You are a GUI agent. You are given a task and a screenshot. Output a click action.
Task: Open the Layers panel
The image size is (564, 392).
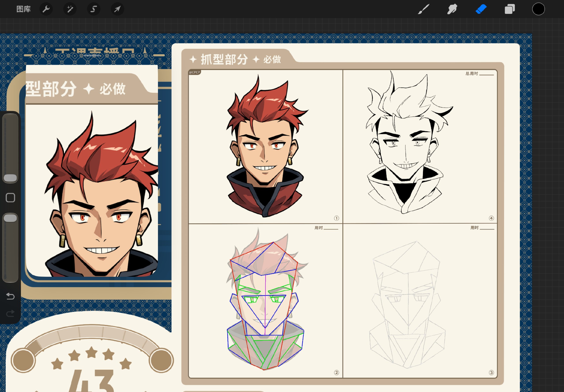coord(510,9)
